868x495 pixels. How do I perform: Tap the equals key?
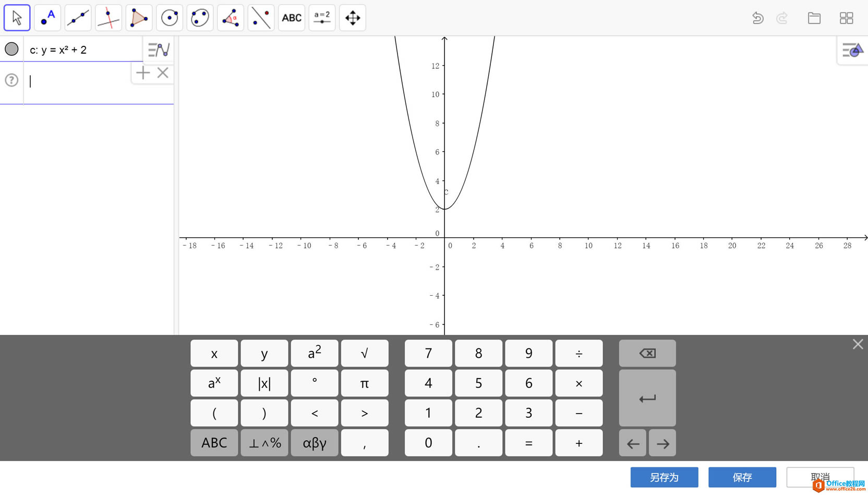point(528,443)
